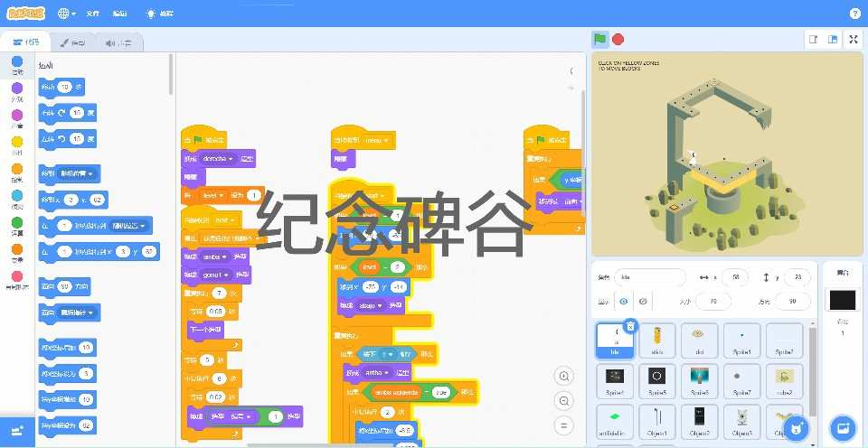
Task: Click the green flag to run project
Action: [599, 39]
